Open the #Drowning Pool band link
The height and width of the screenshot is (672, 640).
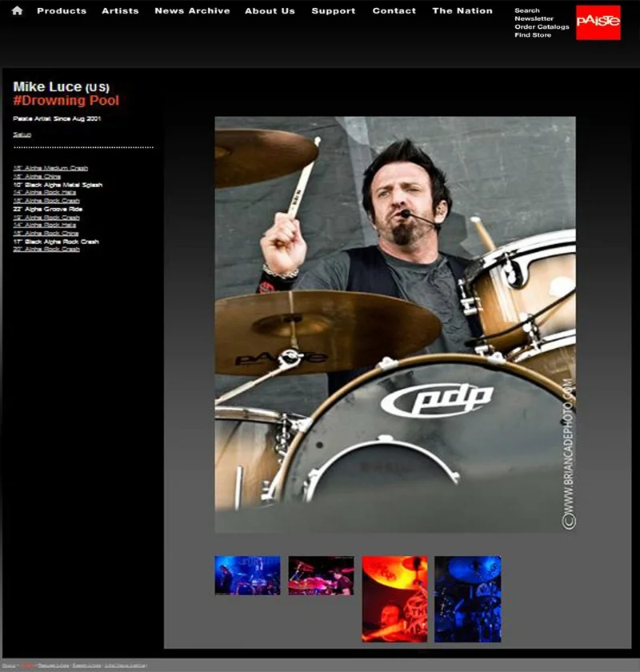66,101
